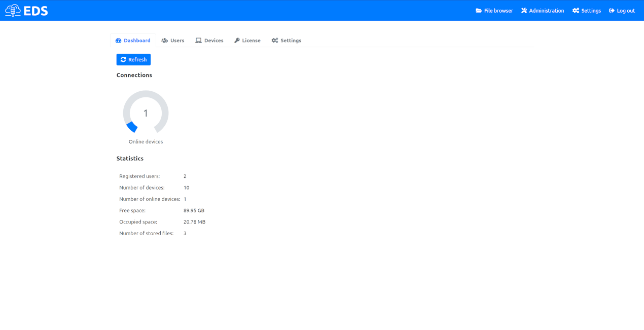Click the online devices donut gauge

(x=146, y=112)
